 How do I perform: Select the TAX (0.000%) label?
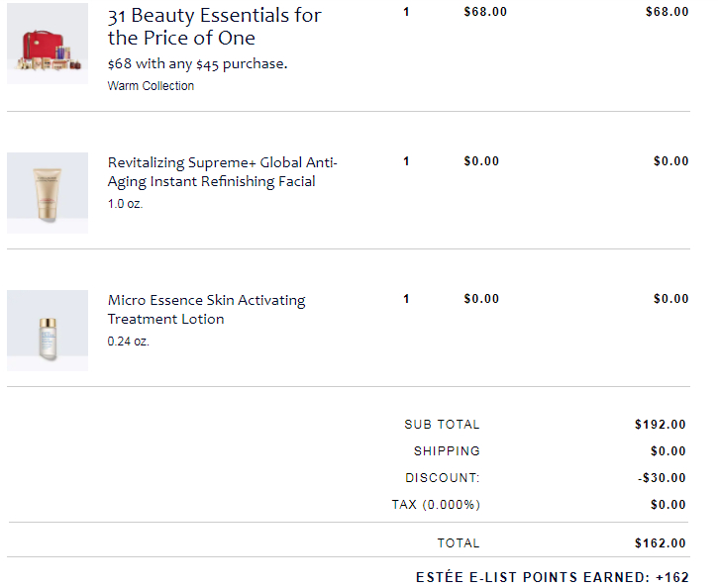click(x=436, y=505)
